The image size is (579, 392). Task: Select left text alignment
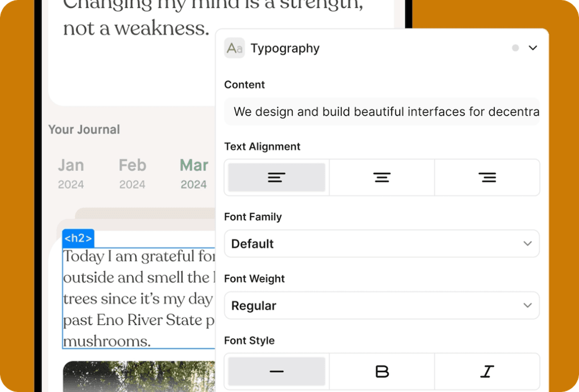tap(276, 177)
